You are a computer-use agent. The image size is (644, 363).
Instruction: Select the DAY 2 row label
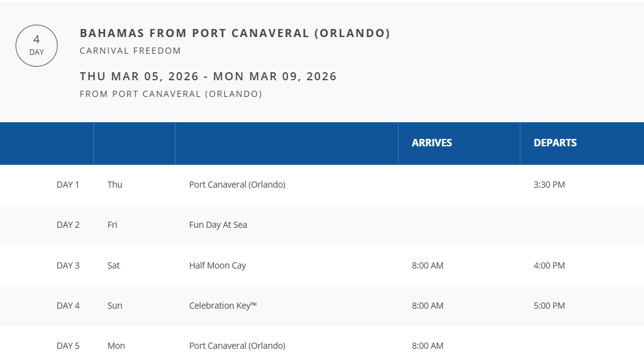(68, 225)
